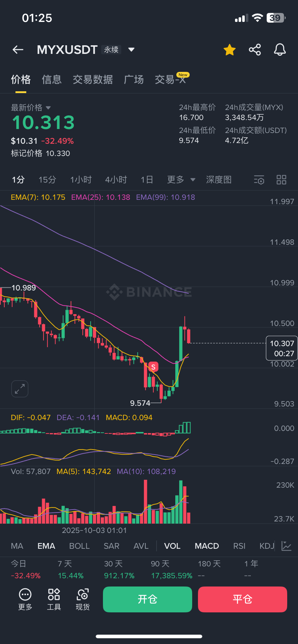Image resolution: width=298 pixels, height=644 pixels.
Task: Open chart settings list icon
Action: click(259, 180)
